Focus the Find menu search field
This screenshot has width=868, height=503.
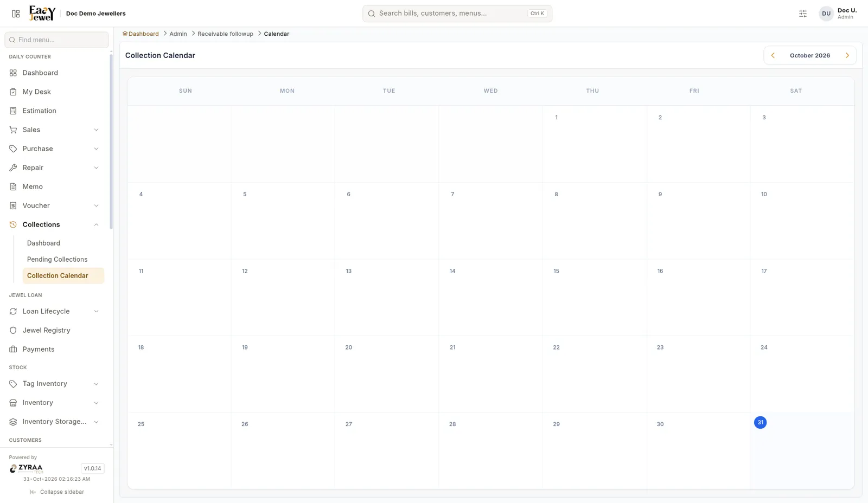pos(56,40)
